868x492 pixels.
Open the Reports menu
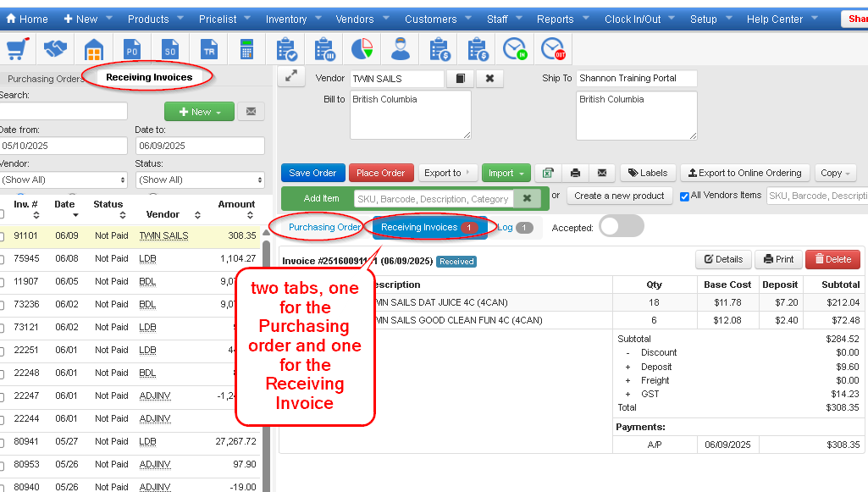(563, 19)
